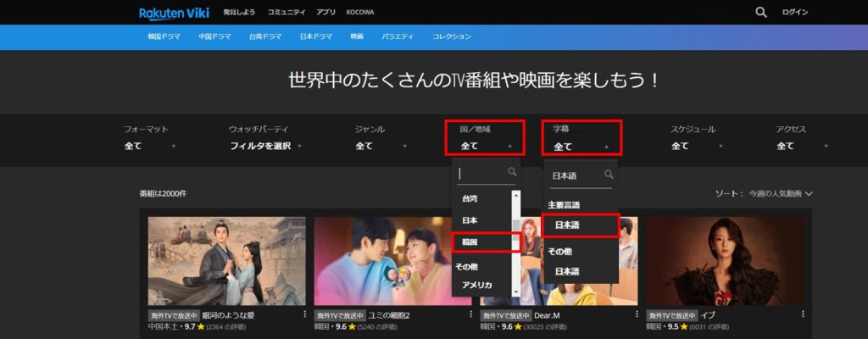Open the ユミの細胞2 thumbnail
The image size is (868, 339).
pyautogui.click(x=383, y=261)
